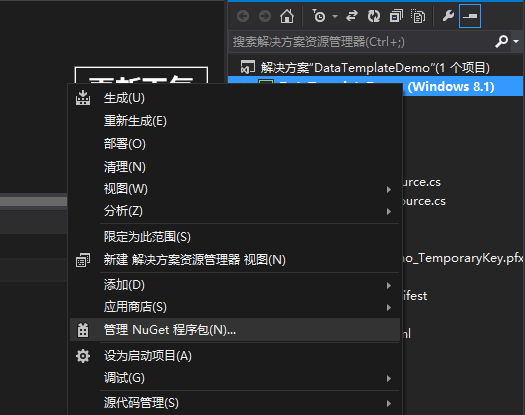
Task: Expand the 添加(D) submenu arrow
Action: 389,285
